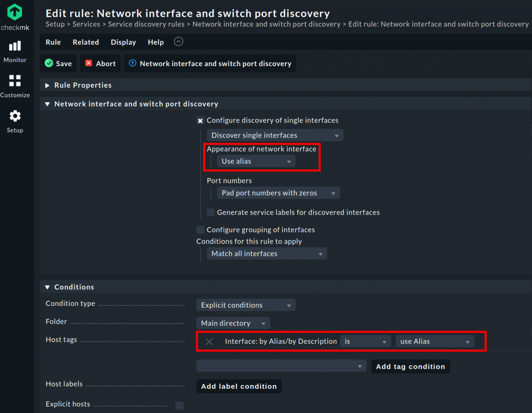Screen dimensions: 532x413
Task: Collapse the menu bar via the chevron icon
Action: coord(178,41)
